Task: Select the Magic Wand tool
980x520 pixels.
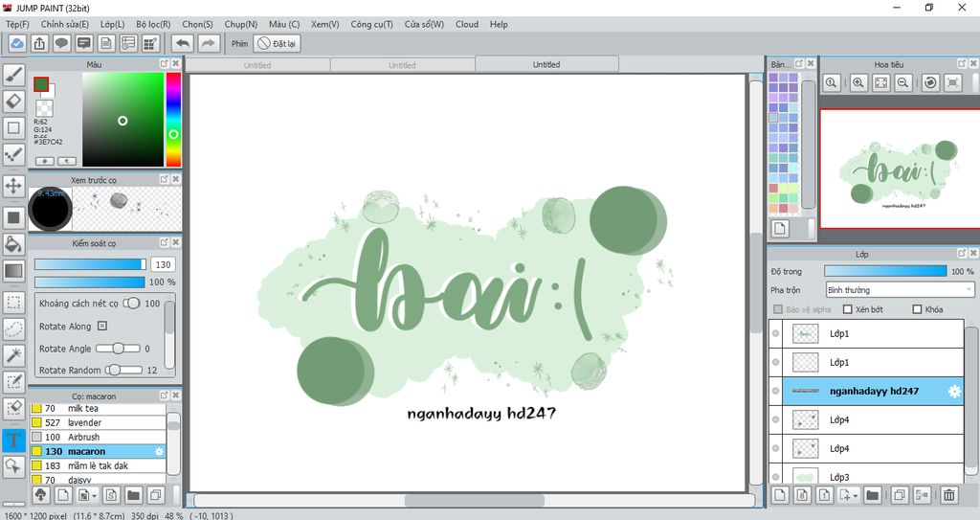Action: 13,354
